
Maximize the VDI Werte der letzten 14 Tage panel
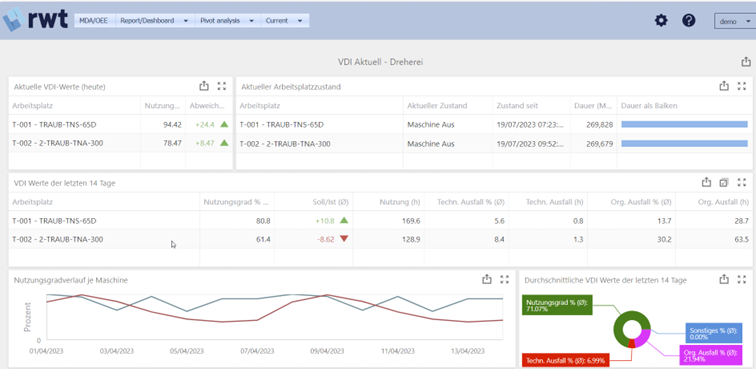pos(742,182)
